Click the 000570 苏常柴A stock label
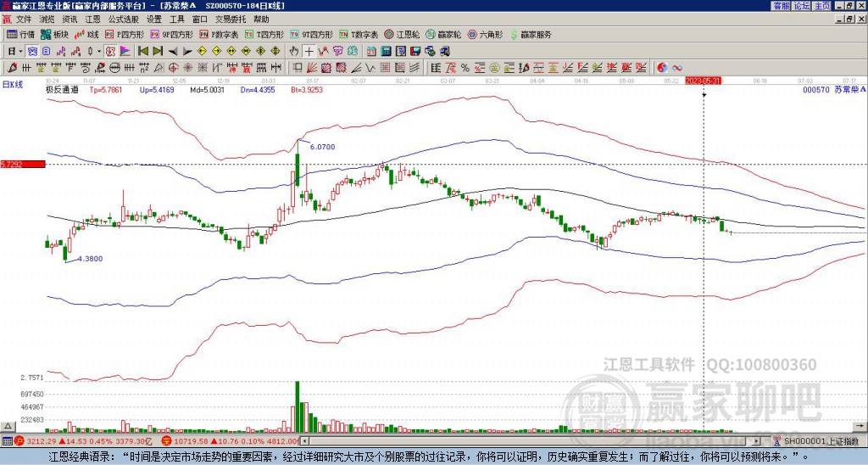The height and width of the screenshot is (465, 868). tap(834, 89)
